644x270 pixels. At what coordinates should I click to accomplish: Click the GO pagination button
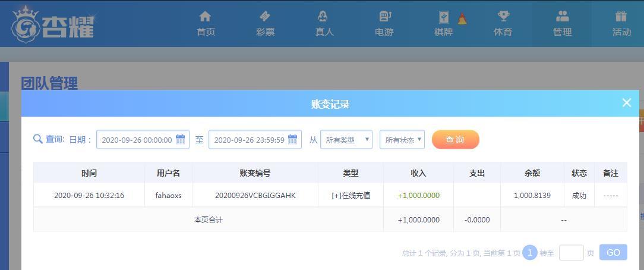click(613, 252)
